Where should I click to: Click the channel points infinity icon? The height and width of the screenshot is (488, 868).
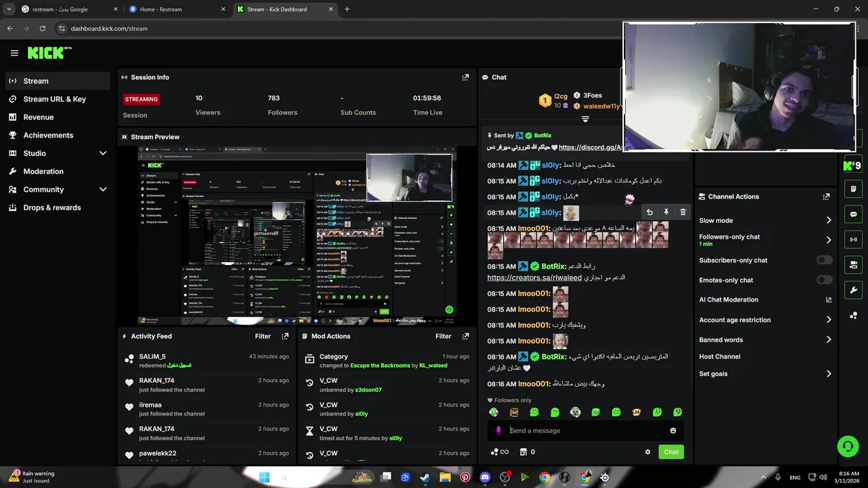click(500, 452)
